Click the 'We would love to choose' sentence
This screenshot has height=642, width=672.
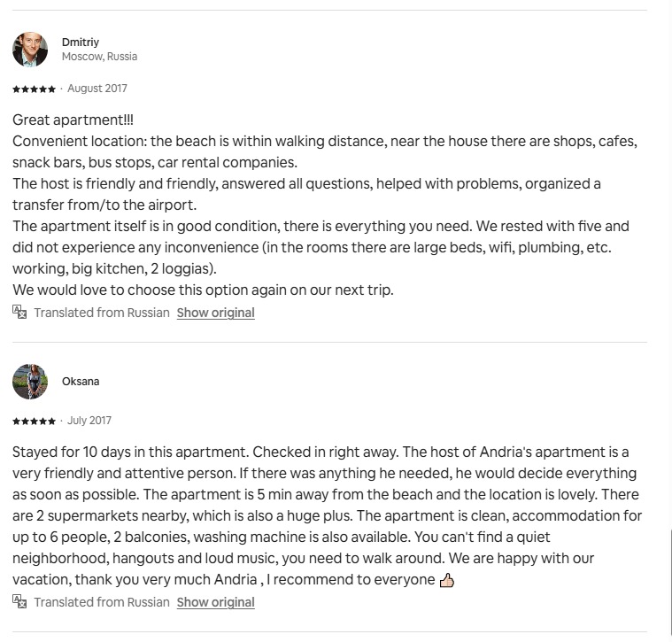[203, 290]
